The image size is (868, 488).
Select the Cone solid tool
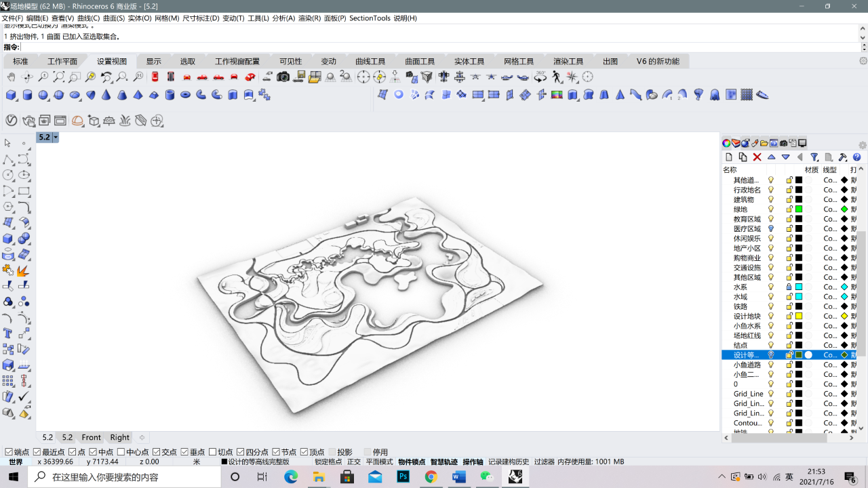pos(106,96)
